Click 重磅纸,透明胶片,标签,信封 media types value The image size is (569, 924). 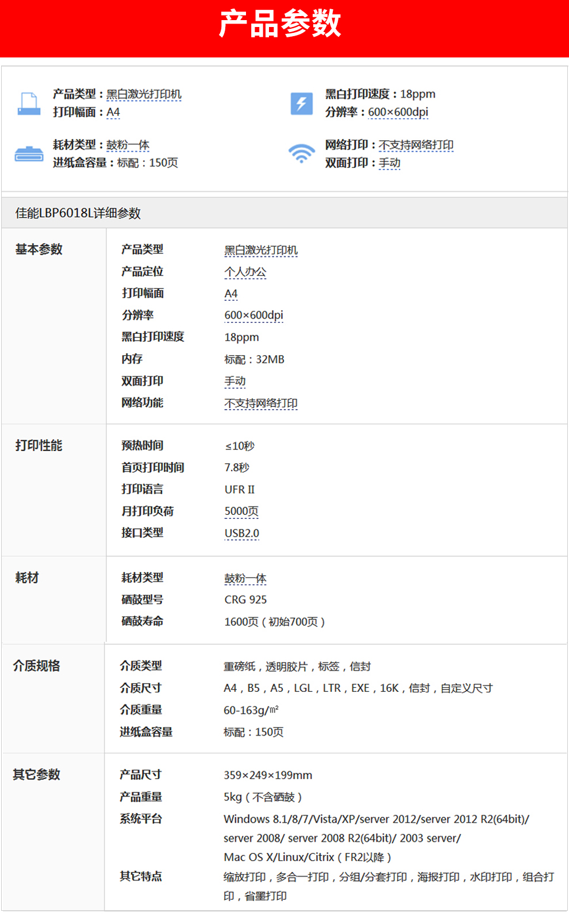pyautogui.click(x=297, y=667)
